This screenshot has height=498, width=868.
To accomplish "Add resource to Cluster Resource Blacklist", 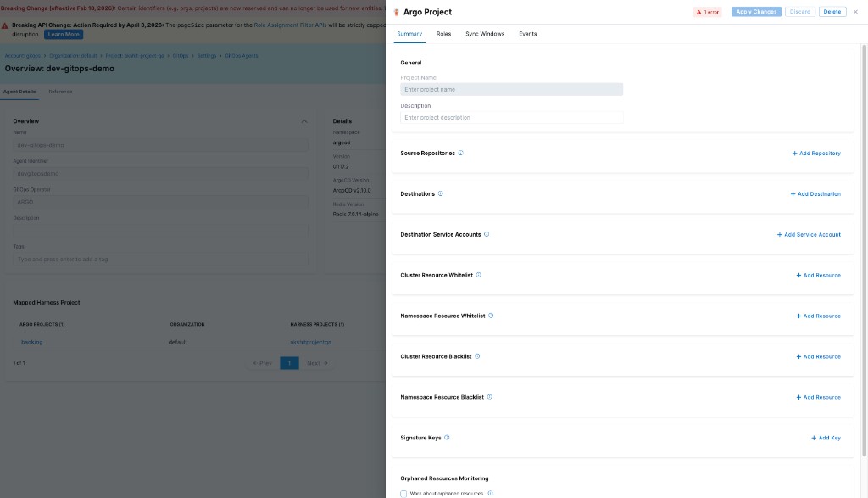I will coord(818,356).
